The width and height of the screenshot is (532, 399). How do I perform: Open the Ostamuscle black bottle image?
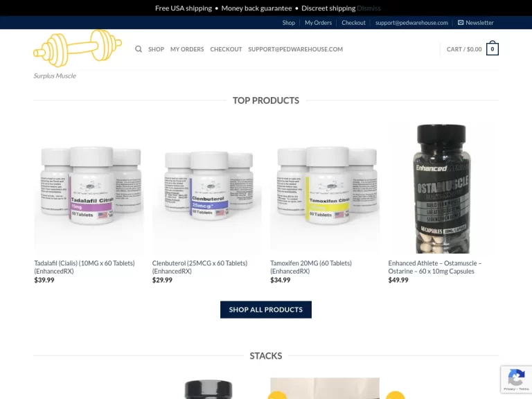[x=443, y=188]
